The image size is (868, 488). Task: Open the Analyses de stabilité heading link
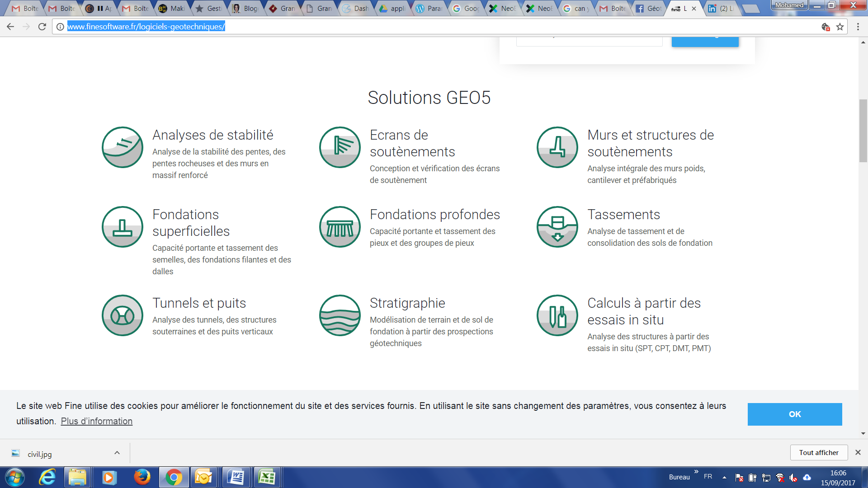(212, 135)
